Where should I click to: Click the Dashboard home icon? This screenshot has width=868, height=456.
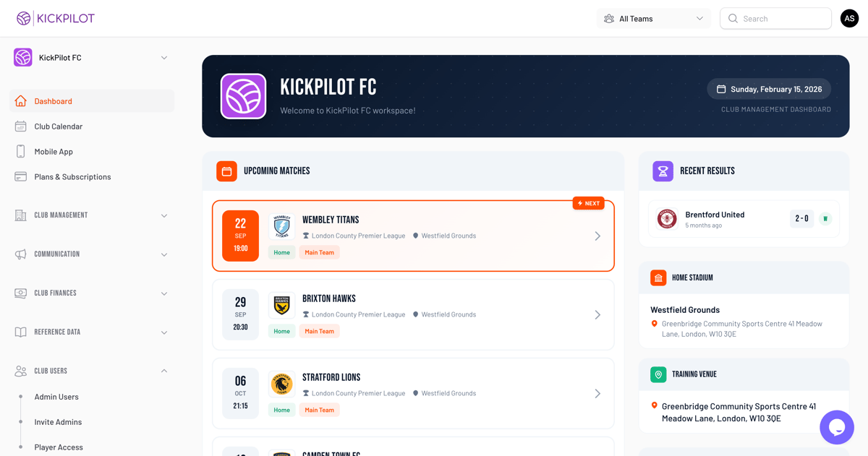tap(22, 100)
